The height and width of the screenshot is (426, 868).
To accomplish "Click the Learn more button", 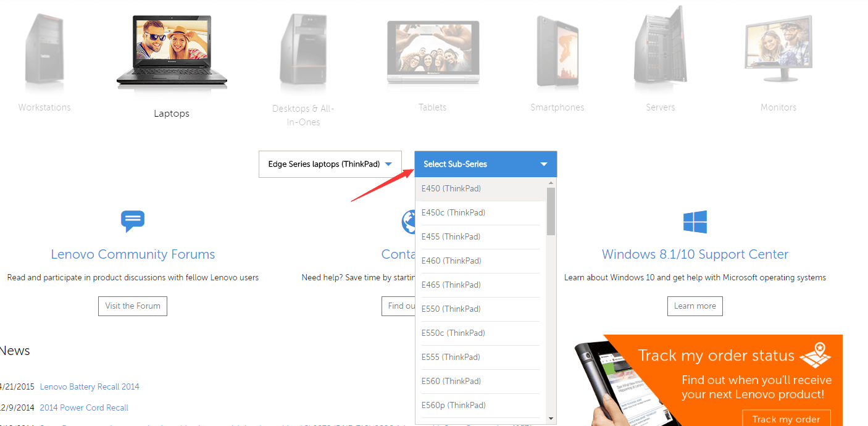I will pyautogui.click(x=695, y=306).
